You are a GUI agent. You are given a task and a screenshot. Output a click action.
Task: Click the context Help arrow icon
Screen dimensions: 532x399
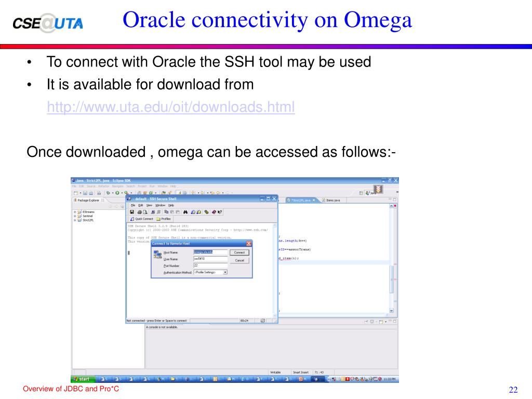pos(220,212)
